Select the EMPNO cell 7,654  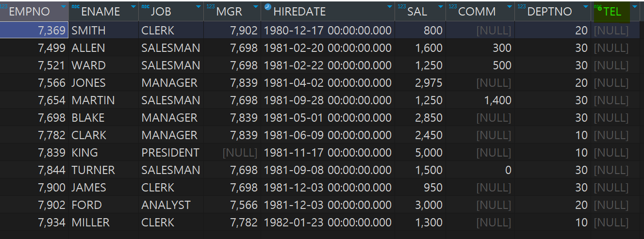coord(34,100)
